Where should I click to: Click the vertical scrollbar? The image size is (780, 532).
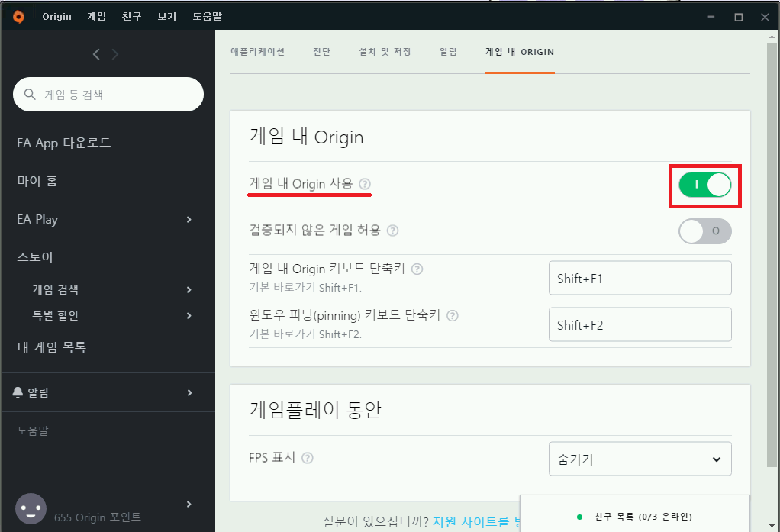(x=772, y=254)
